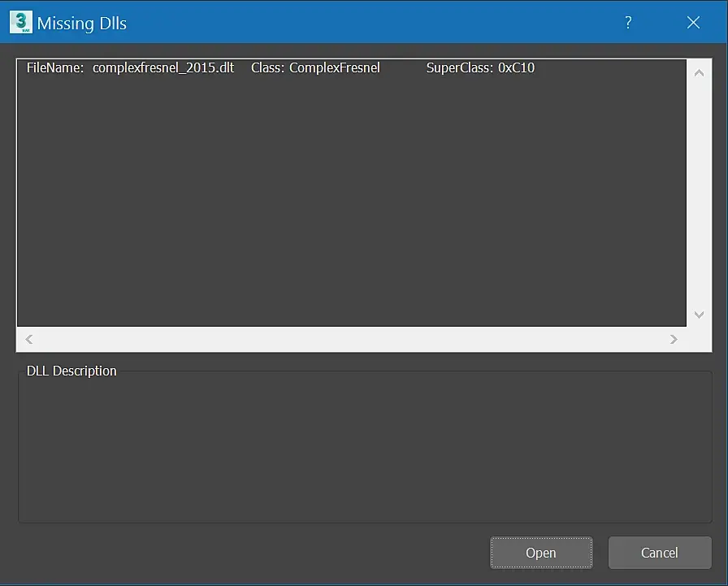
Task: Click the DLL Description group label
Action: pyautogui.click(x=71, y=371)
